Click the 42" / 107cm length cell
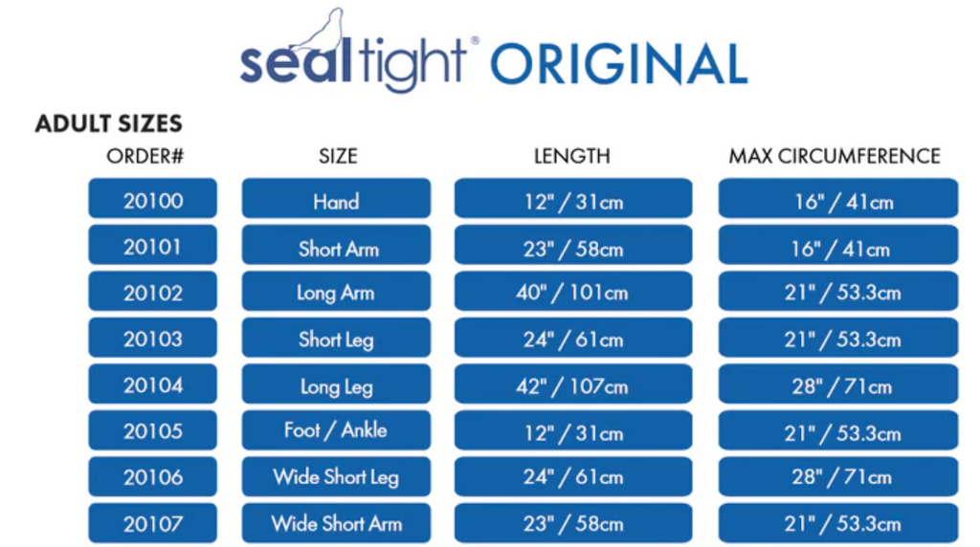 572,385
